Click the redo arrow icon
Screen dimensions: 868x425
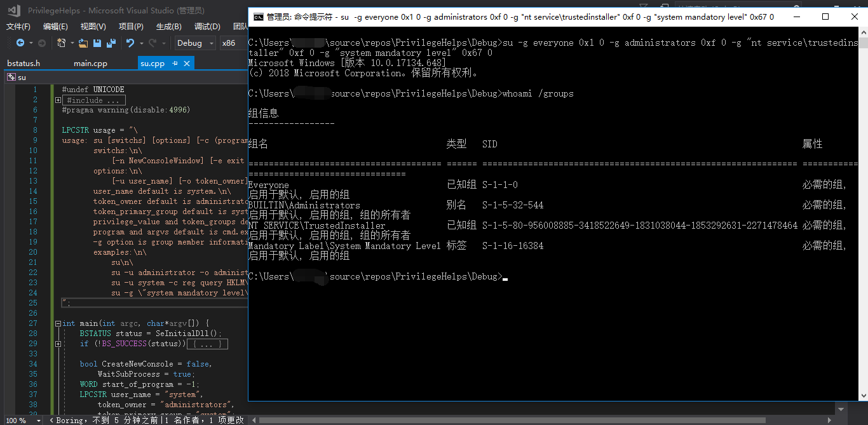tap(152, 43)
